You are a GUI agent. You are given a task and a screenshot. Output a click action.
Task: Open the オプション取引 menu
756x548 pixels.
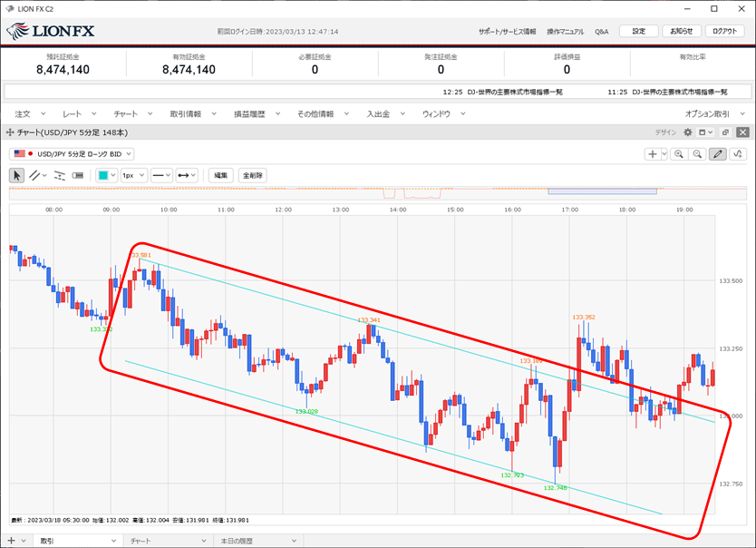coord(715,113)
